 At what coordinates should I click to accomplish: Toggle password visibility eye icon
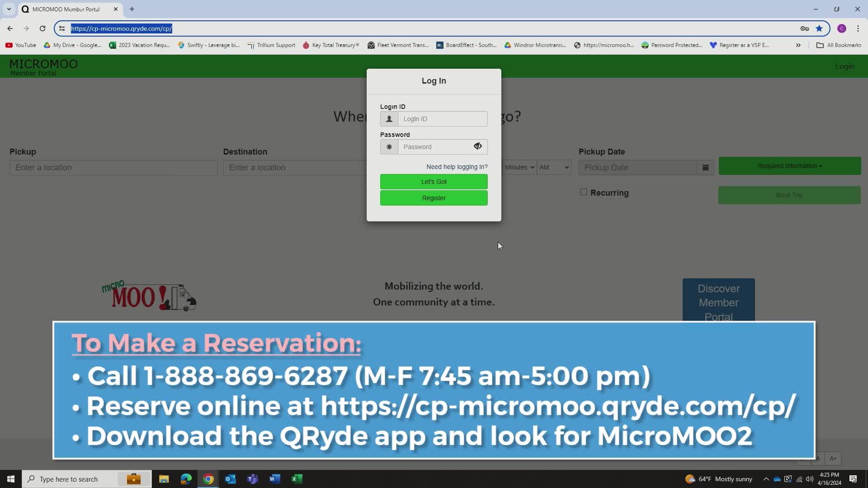[478, 146]
